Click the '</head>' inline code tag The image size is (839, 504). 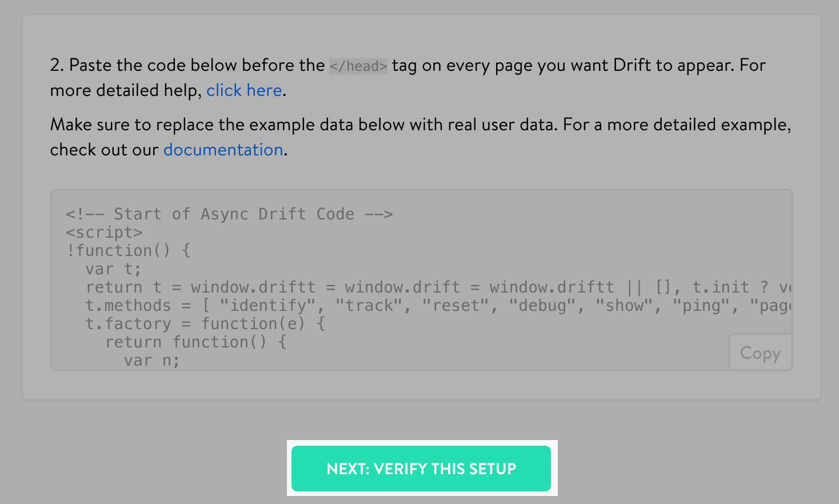point(358,66)
